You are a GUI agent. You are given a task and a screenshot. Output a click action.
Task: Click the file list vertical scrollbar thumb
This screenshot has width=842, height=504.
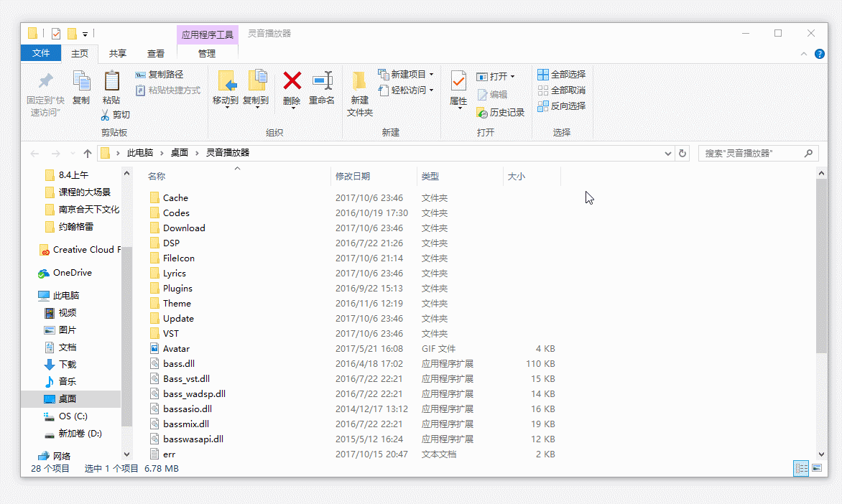coord(821,266)
